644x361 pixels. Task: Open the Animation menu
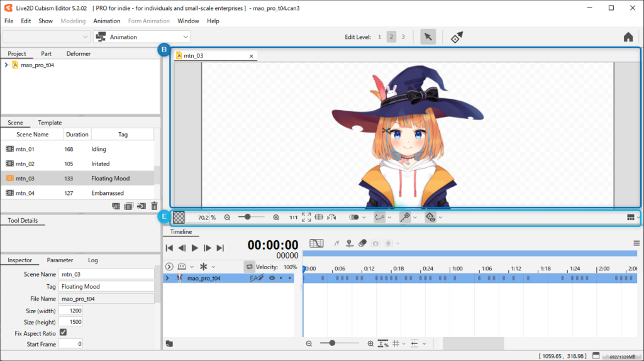(107, 21)
